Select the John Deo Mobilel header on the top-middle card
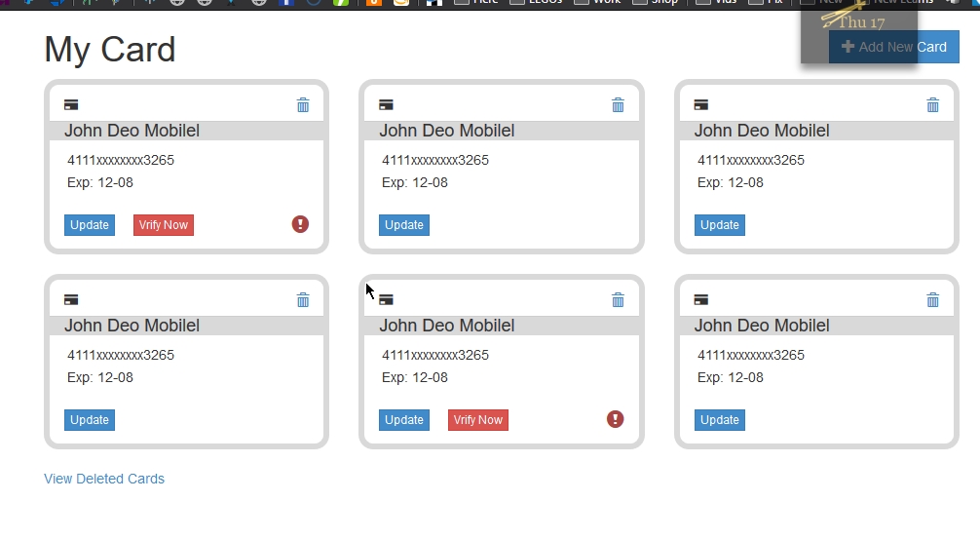The width and height of the screenshot is (980, 540). pyautogui.click(x=447, y=131)
